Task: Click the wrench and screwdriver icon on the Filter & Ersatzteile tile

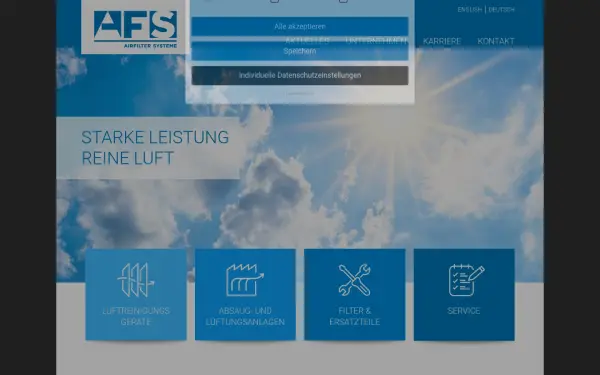Action: 355,280
